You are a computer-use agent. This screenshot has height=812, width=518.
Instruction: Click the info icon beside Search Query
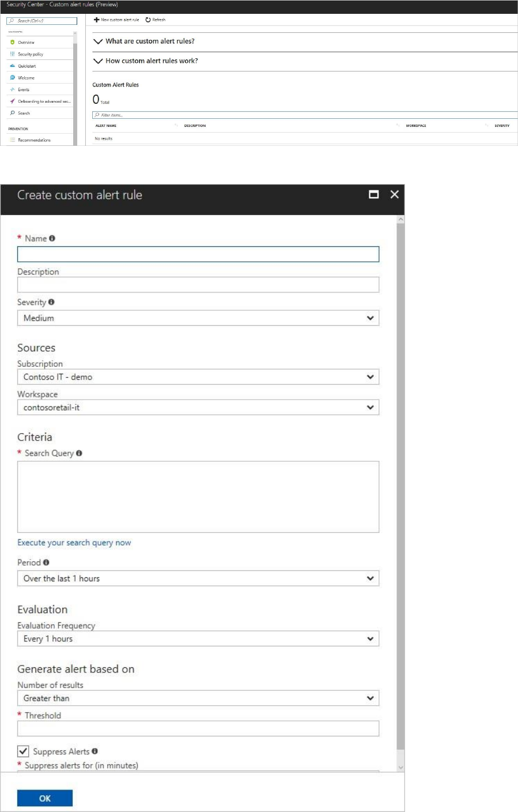pos(79,453)
